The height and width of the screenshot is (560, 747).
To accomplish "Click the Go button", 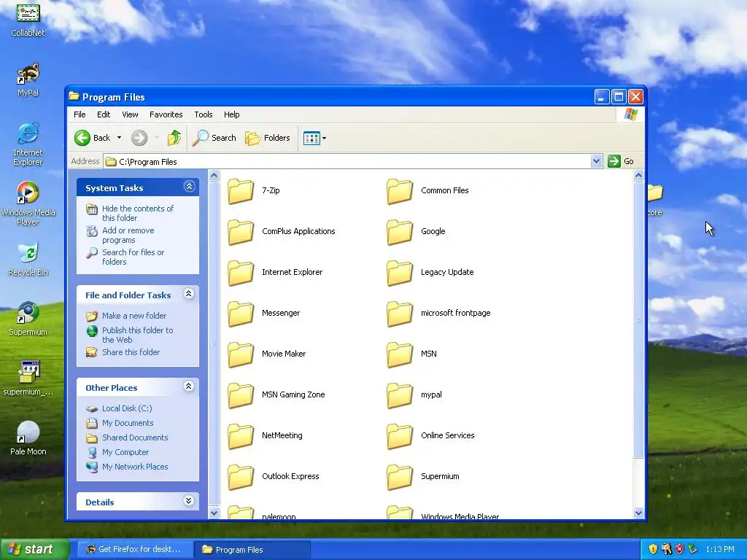I will pyautogui.click(x=621, y=161).
